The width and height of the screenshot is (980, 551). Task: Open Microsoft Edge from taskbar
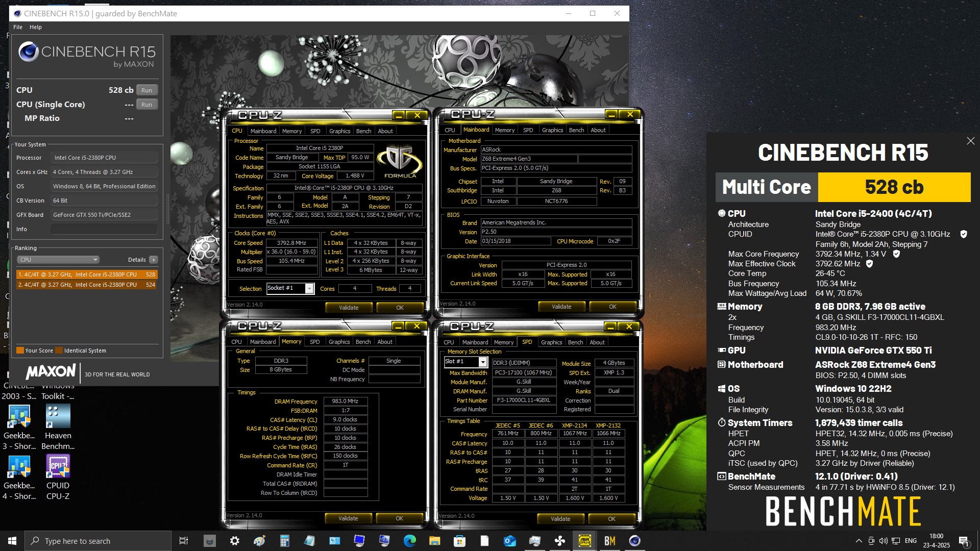click(x=409, y=541)
